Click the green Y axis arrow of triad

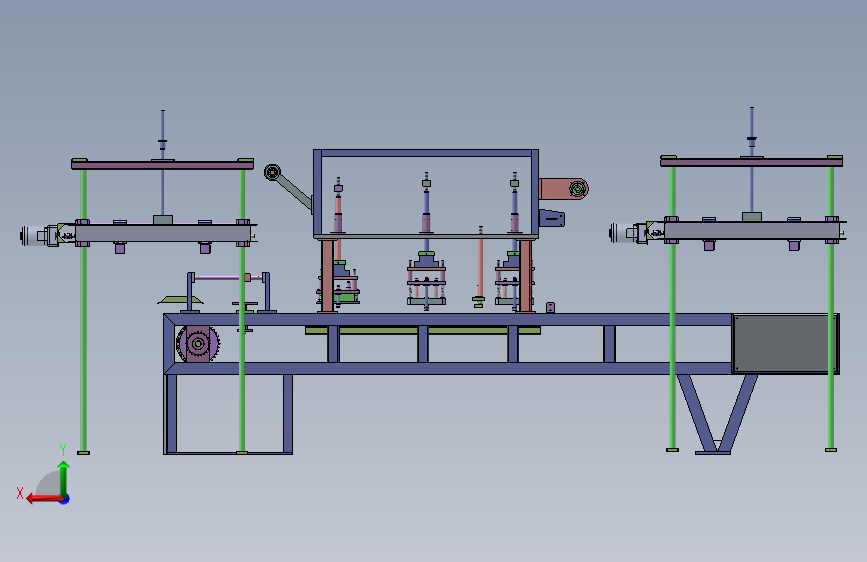pos(64,479)
